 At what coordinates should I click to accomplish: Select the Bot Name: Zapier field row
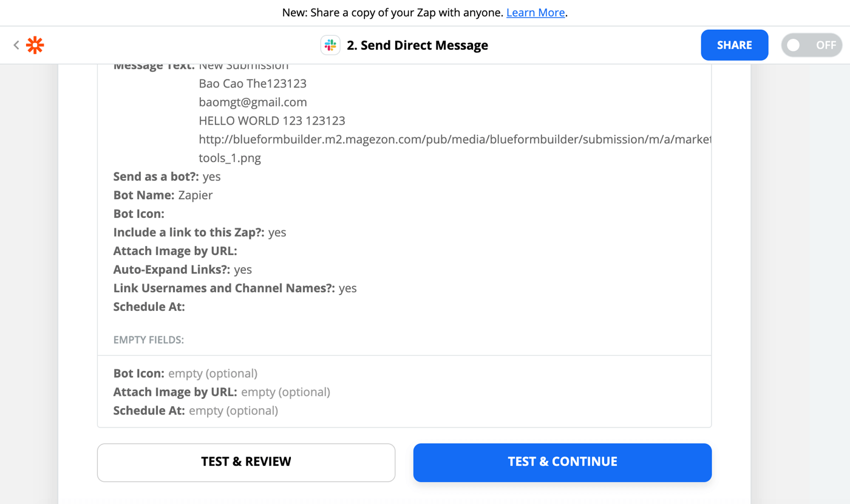163,195
